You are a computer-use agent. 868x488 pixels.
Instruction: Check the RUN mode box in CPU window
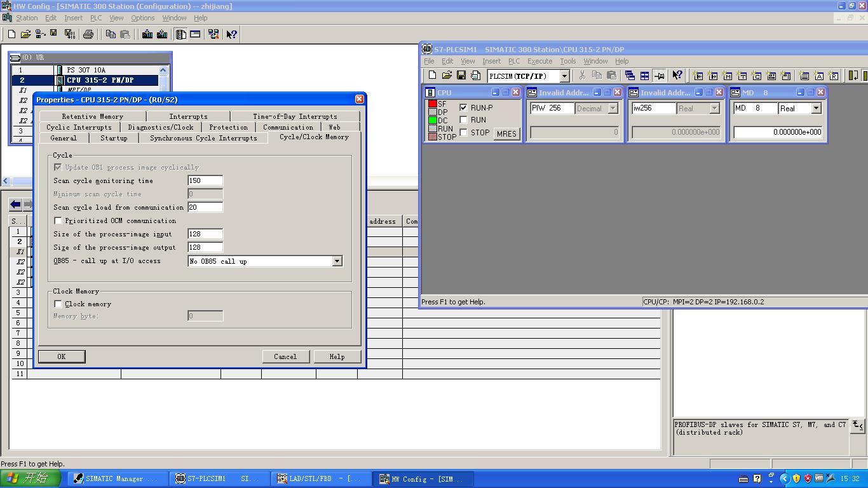click(x=463, y=119)
